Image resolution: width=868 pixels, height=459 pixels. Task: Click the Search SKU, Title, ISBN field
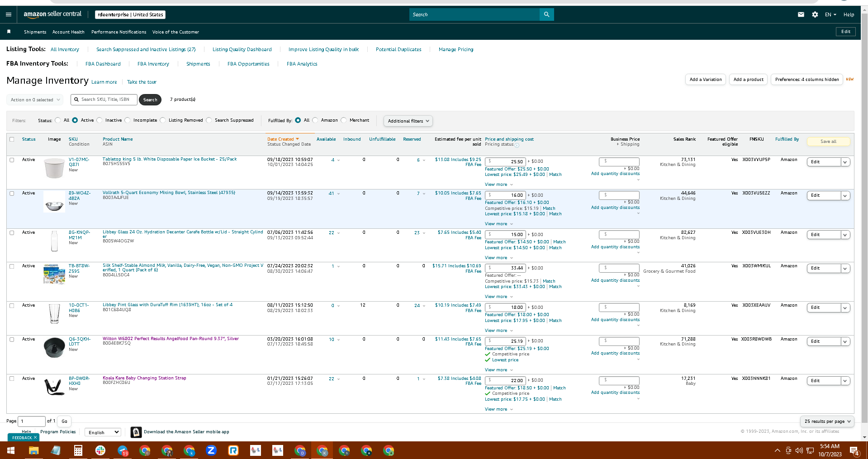(104, 99)
